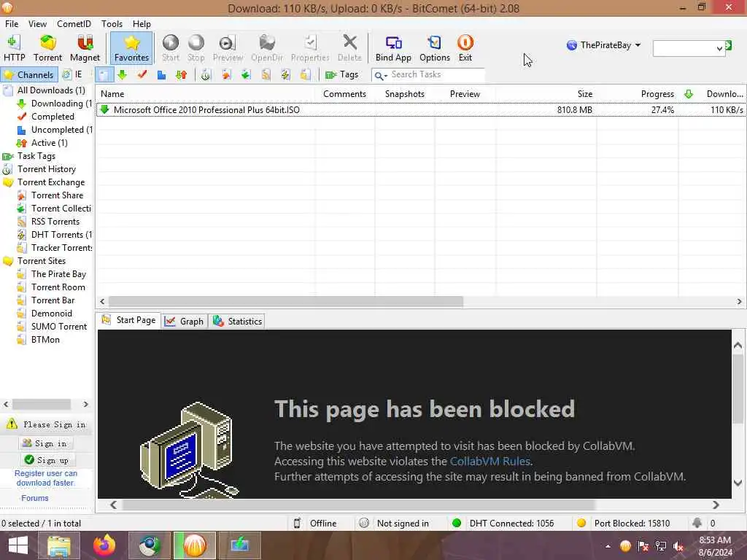Toggle the Favorites toolbar button
Screen dimensions: 747x560
click(131, 48)
